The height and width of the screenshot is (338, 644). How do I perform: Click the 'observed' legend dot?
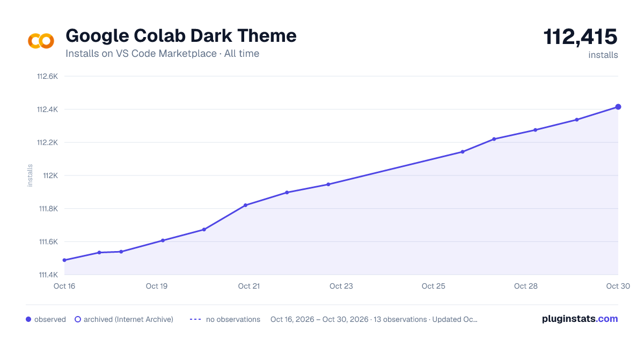(28, 319)
